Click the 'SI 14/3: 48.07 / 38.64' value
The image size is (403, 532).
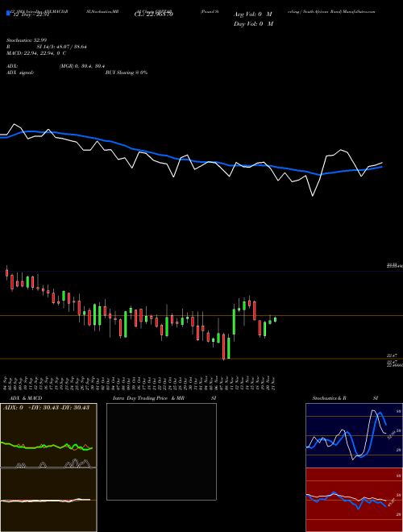coord(61,47)
